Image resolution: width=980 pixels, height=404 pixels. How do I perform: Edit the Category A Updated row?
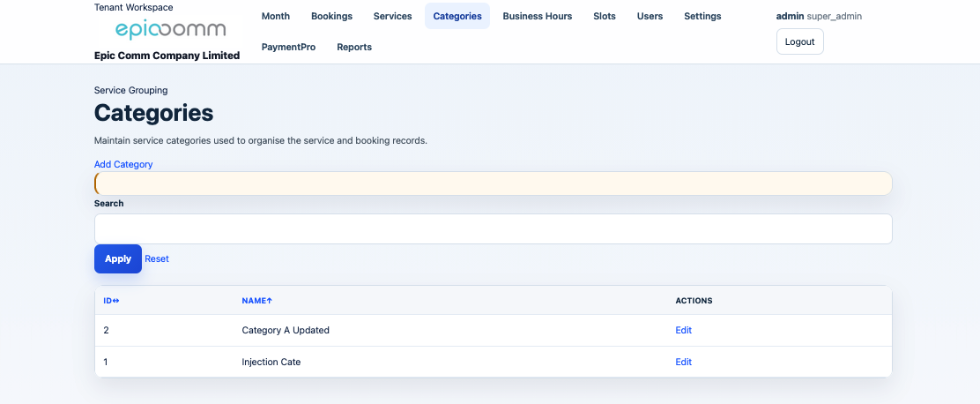click(683, 330)
